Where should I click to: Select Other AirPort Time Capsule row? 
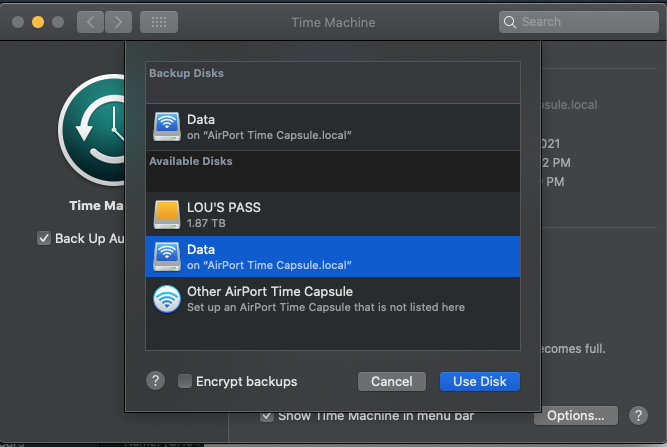click(x=332, y=299)
